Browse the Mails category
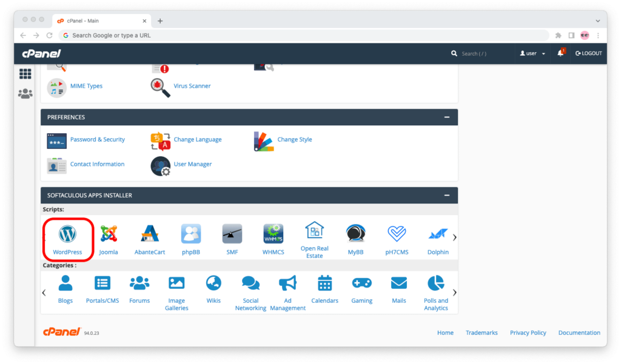This screenshot has width=621, height=364. pyautogui.click(x=399, y=290)
